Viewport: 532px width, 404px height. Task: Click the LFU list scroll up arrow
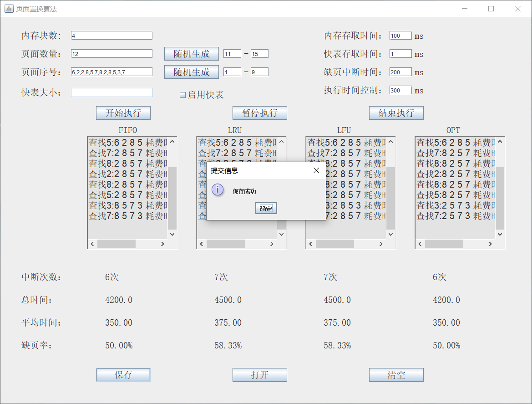(x=391, y=142)
